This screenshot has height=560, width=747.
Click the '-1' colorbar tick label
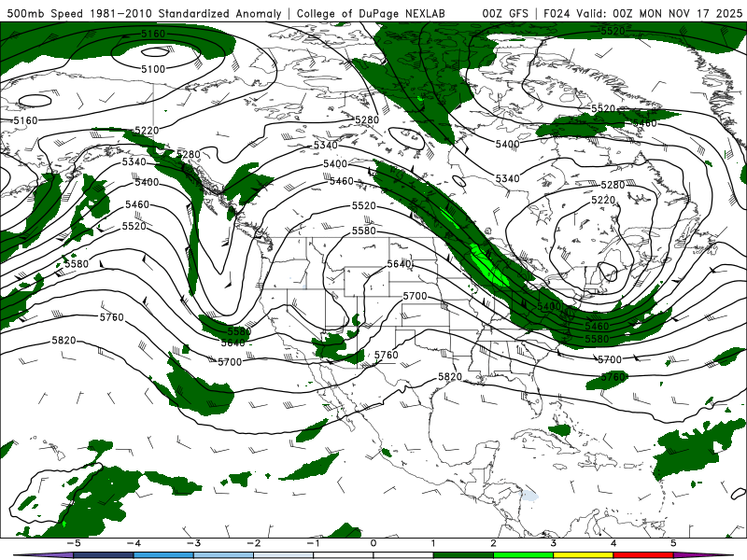pos(313,543)
